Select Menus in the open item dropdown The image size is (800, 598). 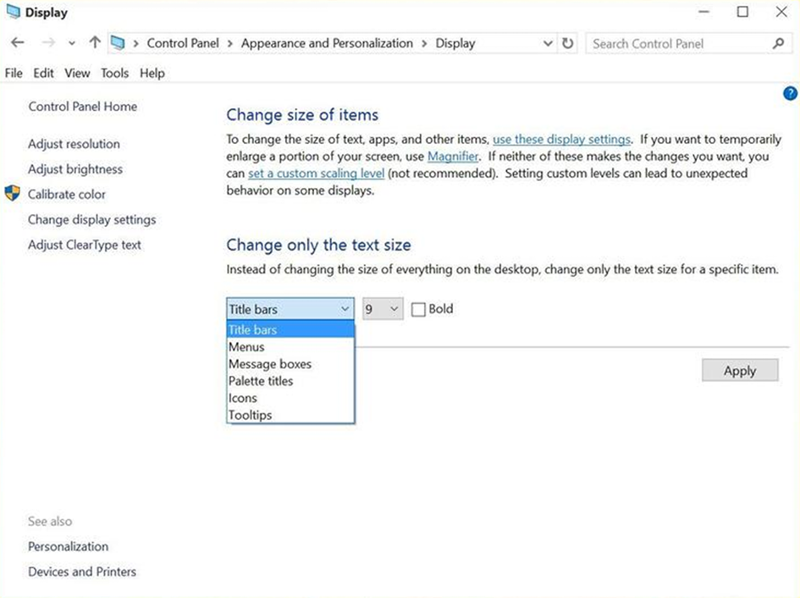[x=246, y=346]
